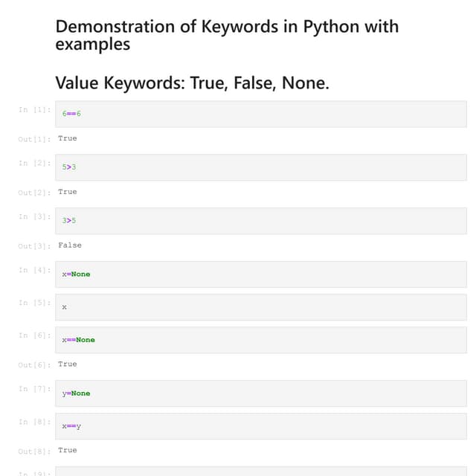Image resolution: width=476 pixels, height=476 pixels.
Task: Select the True output of Out[8]
Action: pos(68,451)
